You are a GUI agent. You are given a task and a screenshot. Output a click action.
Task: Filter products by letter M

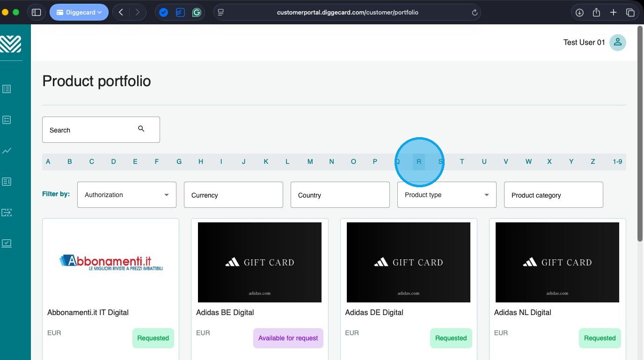coord(310,162)
